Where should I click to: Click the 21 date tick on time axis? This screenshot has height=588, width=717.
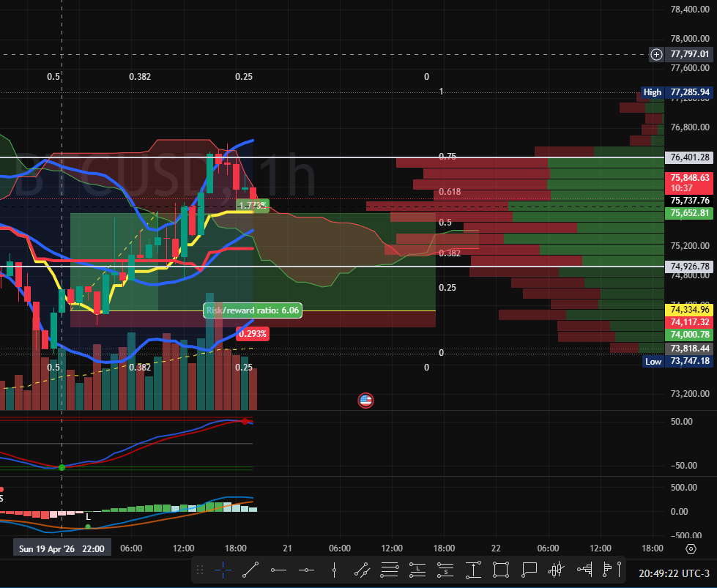(287, 548)
